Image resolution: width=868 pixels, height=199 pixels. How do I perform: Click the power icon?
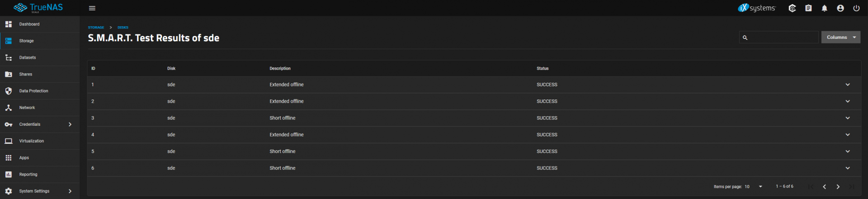(856, 8)
